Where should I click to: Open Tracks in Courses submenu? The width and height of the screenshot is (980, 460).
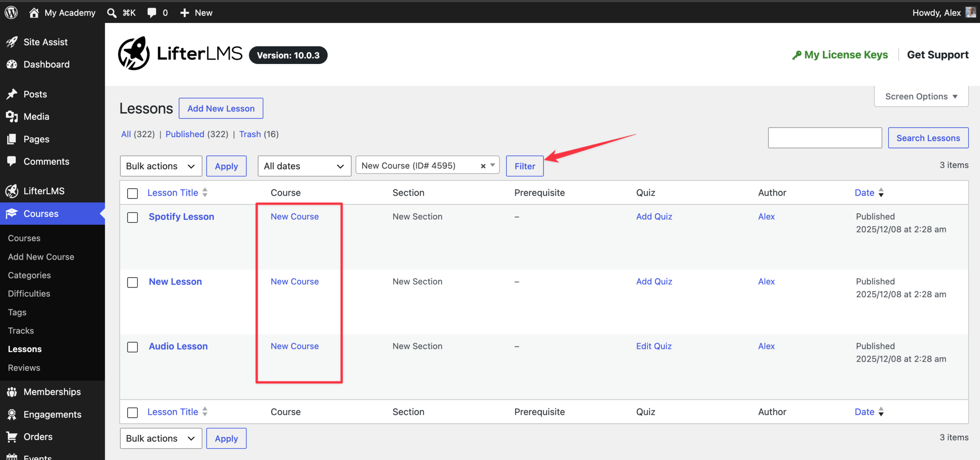click(21, 331)
